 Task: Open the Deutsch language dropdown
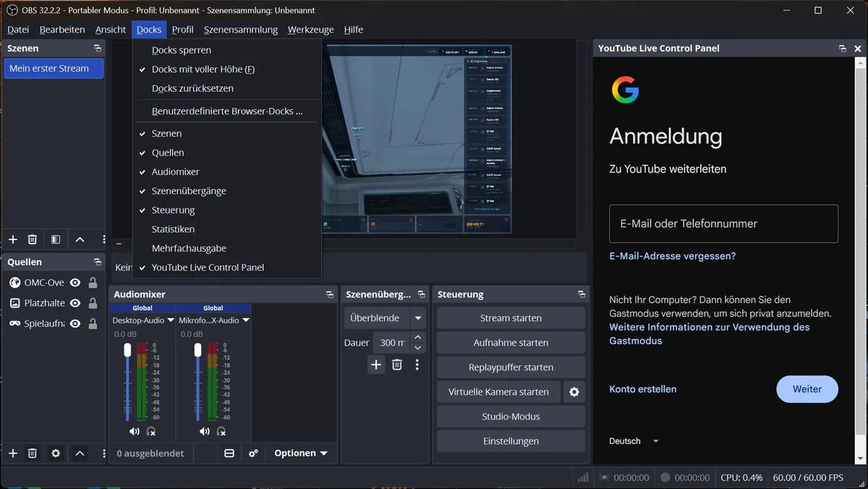[634, 441]
